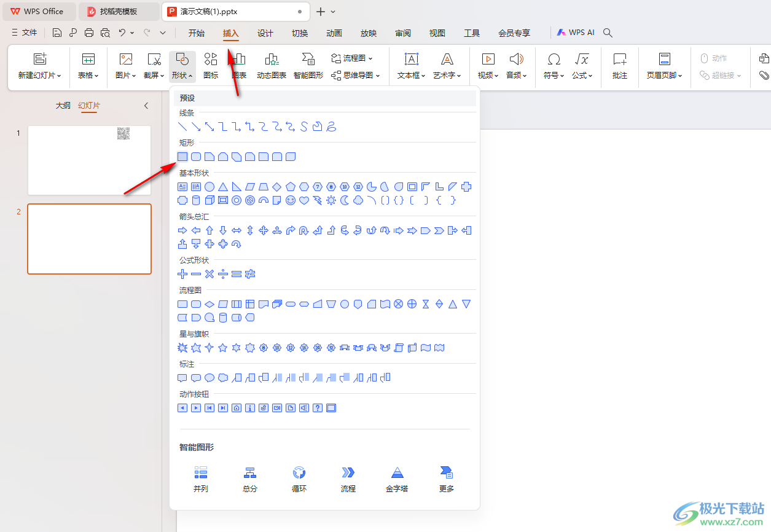The height and width of the screenshot is (532, 771).
Task: Open Smart Graphics (智能图形) tool
Action: (x=308, y=66)
